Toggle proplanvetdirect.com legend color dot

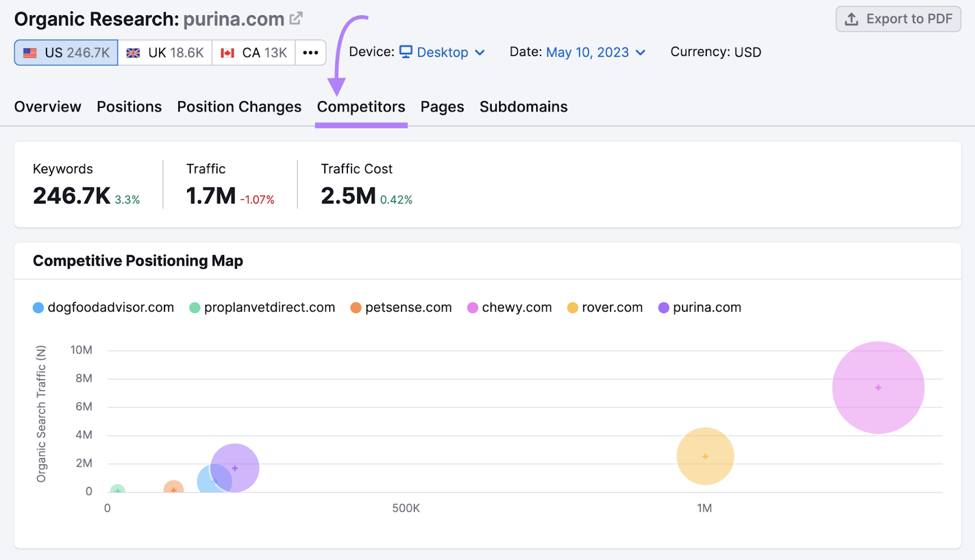pyautogui.click(x=195, y=308)
